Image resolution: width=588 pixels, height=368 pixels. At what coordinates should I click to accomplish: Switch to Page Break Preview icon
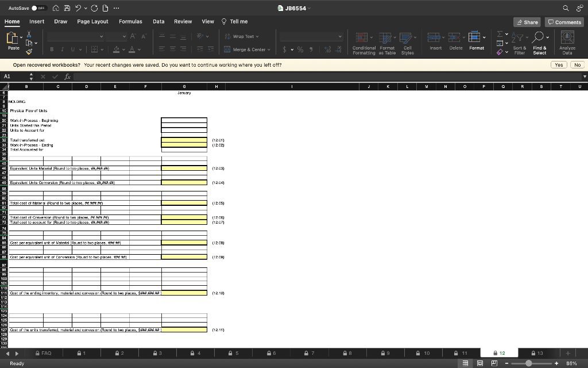tap(494, 363)
